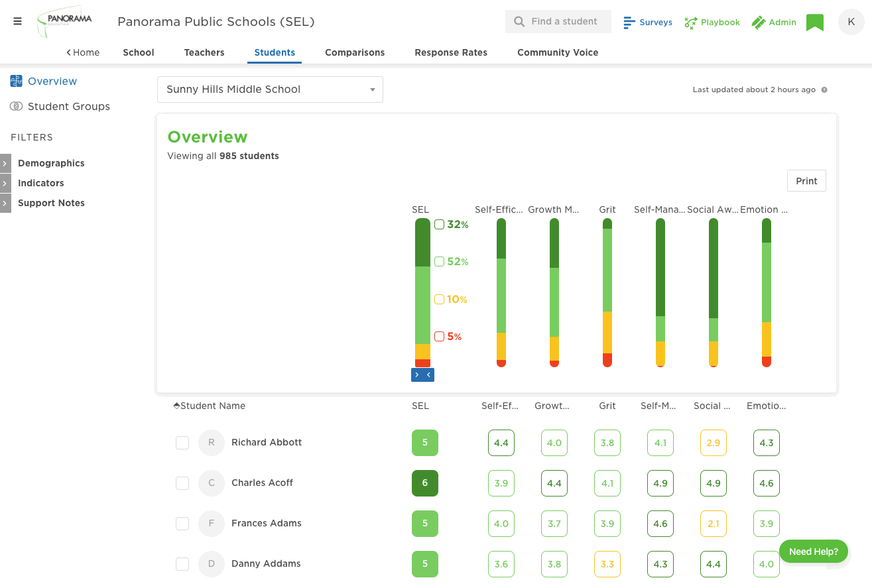This screenshot has height=588, width=872.
Task: Open the Comparisons tab
Action: 355,52
